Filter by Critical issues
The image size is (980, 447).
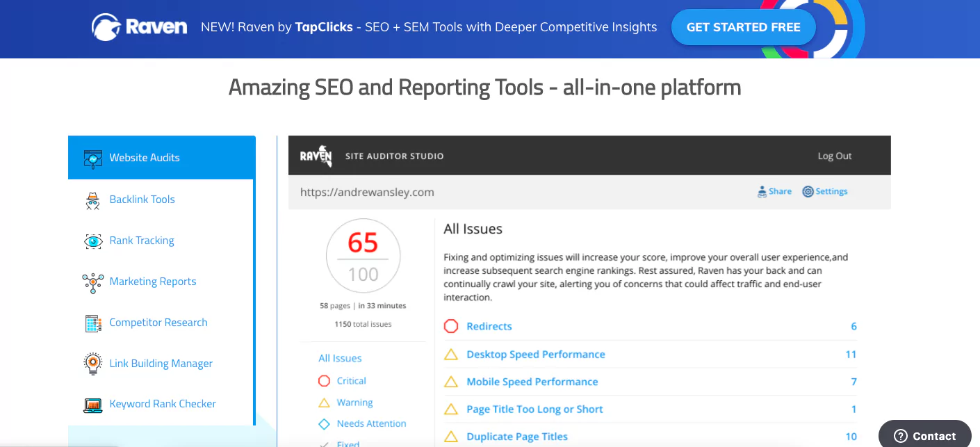352,381
